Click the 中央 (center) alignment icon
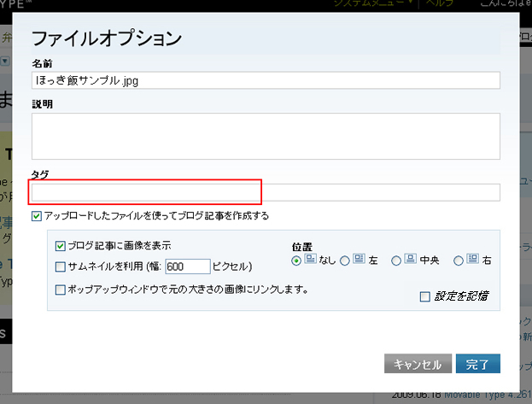Image resolution: width=532 pixels, height=404 pixels. tap(410, 260)
